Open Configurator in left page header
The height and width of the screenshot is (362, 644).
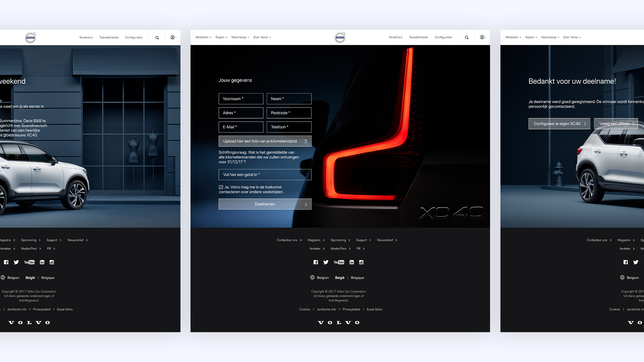tap(134, 37)
